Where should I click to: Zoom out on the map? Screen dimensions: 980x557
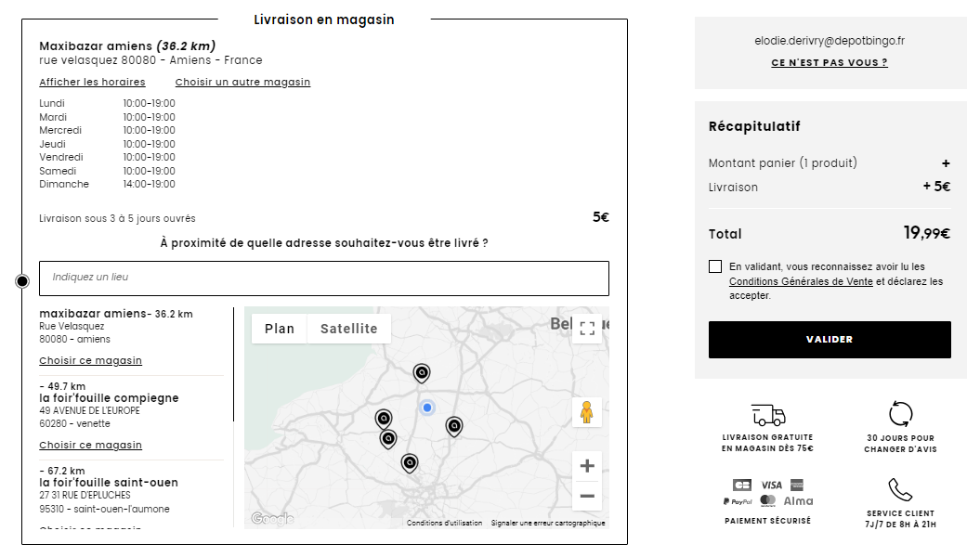click(587, 497)
